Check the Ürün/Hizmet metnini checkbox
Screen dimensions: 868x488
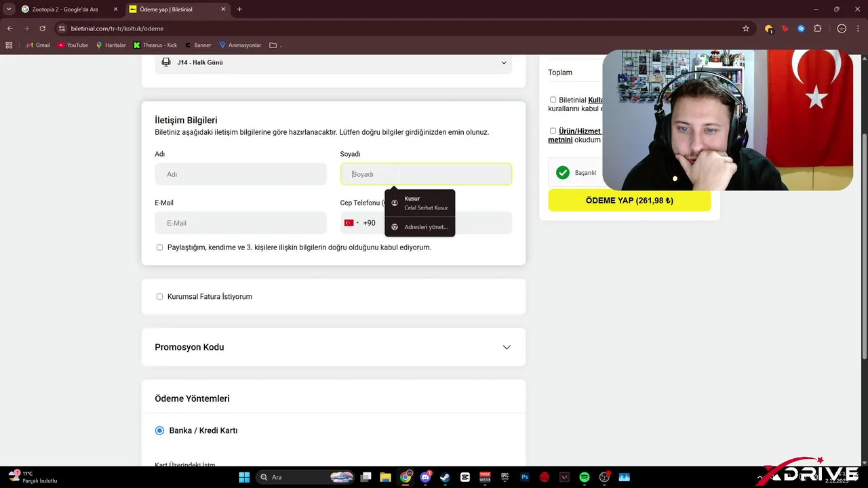coord(553,131)
